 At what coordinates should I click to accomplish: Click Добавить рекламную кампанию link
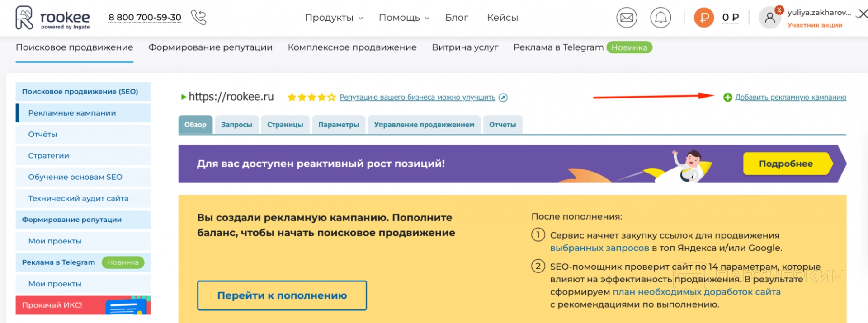tap(791, 97)
